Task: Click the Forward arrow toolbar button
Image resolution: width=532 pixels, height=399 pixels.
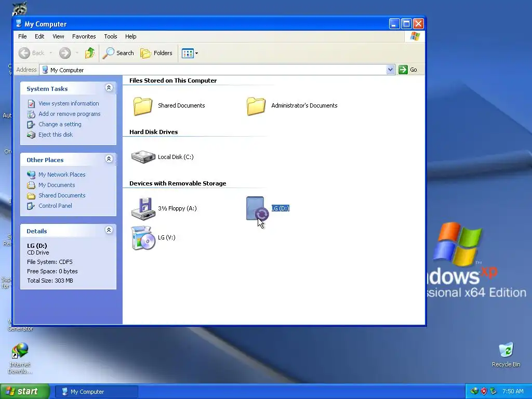Action: pyautogui.click(x=65, y=53)
